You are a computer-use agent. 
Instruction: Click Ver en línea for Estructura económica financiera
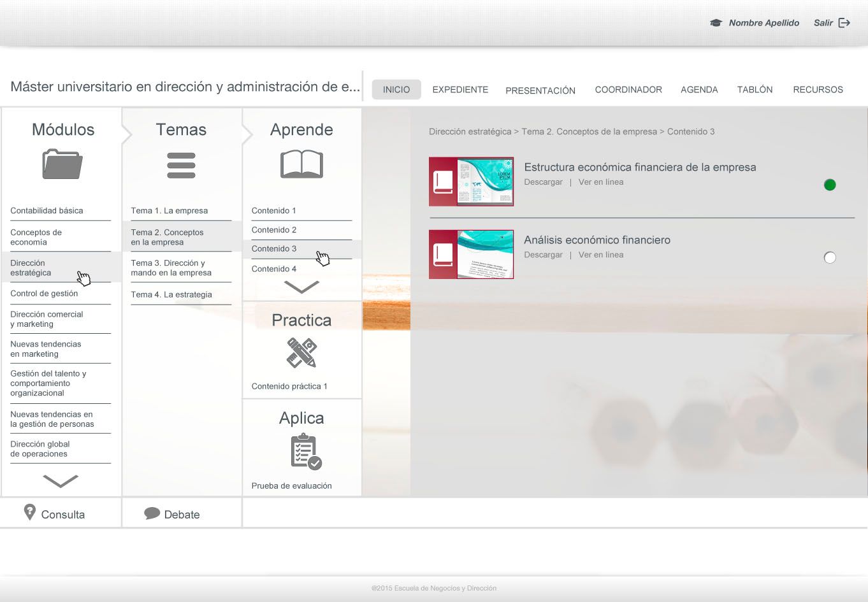601,182
